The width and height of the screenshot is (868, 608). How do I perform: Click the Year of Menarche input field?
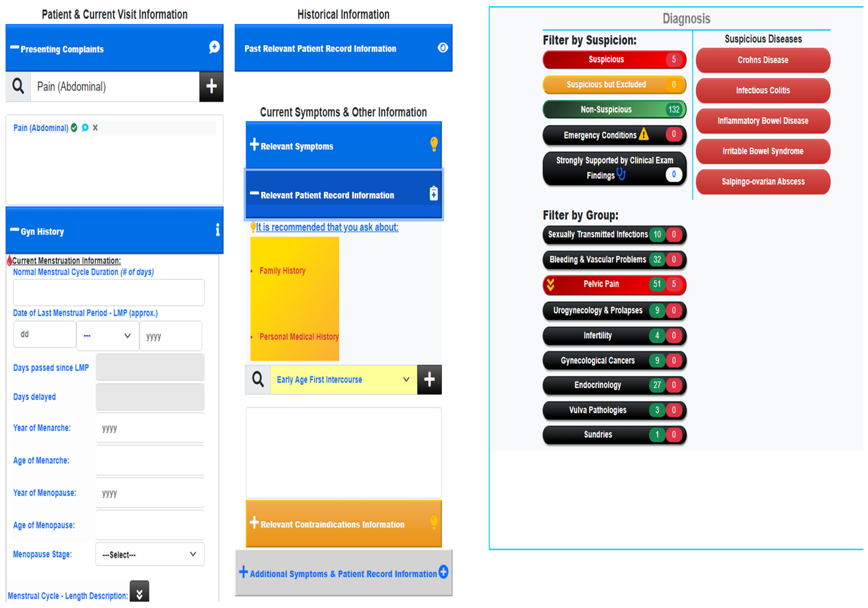[150, 428]
